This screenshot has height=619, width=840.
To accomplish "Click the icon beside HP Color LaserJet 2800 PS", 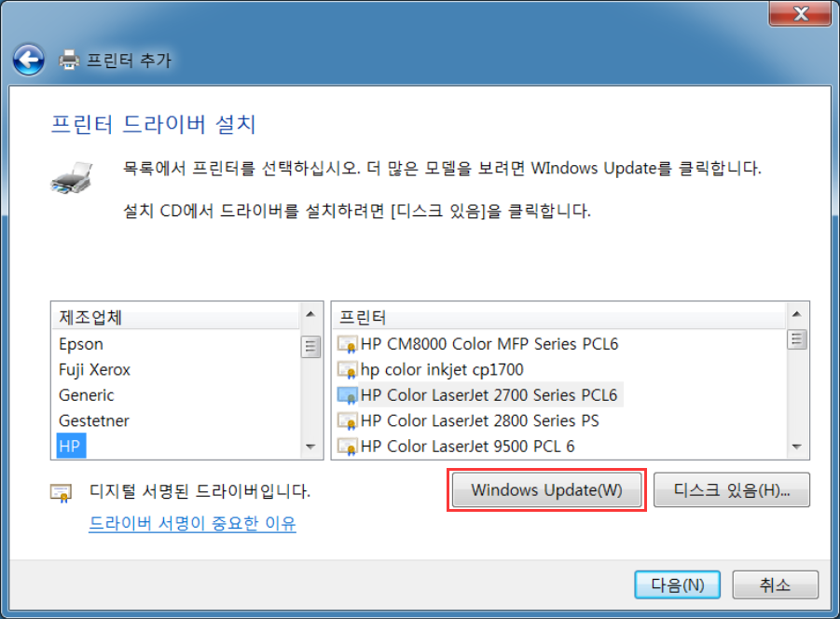I will click(347, 420).
